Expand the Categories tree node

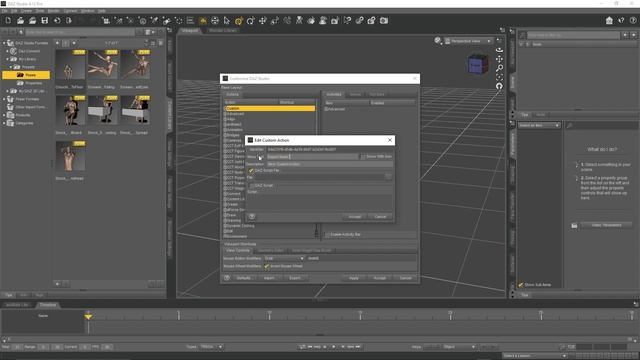coord(4,123)
